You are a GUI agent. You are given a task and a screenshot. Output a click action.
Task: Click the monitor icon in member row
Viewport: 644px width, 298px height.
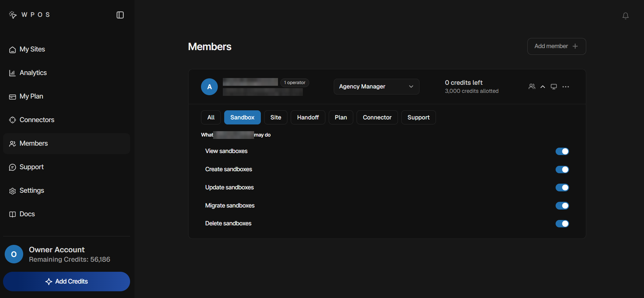[x=554, y=86]
